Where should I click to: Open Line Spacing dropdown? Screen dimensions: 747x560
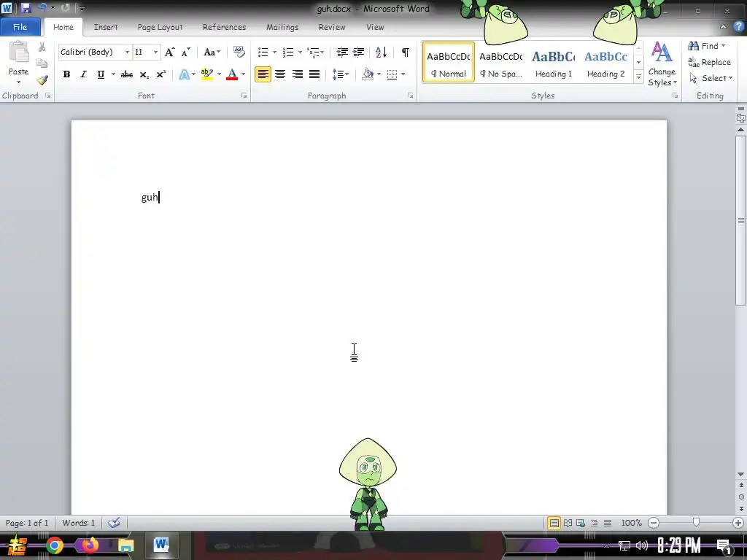pyautogui.click(x=341, y=74)
